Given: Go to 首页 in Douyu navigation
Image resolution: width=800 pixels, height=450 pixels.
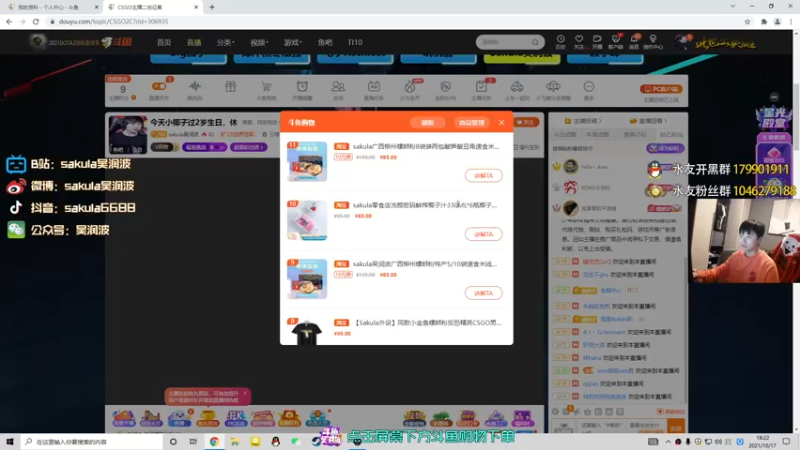Looking at the screenshot, I should pos(164,42).
